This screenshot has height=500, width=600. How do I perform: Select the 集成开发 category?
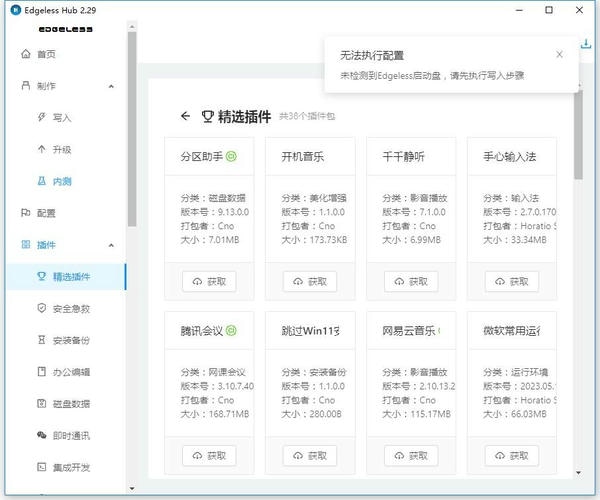pyautogui.click(x=66, y=467)
